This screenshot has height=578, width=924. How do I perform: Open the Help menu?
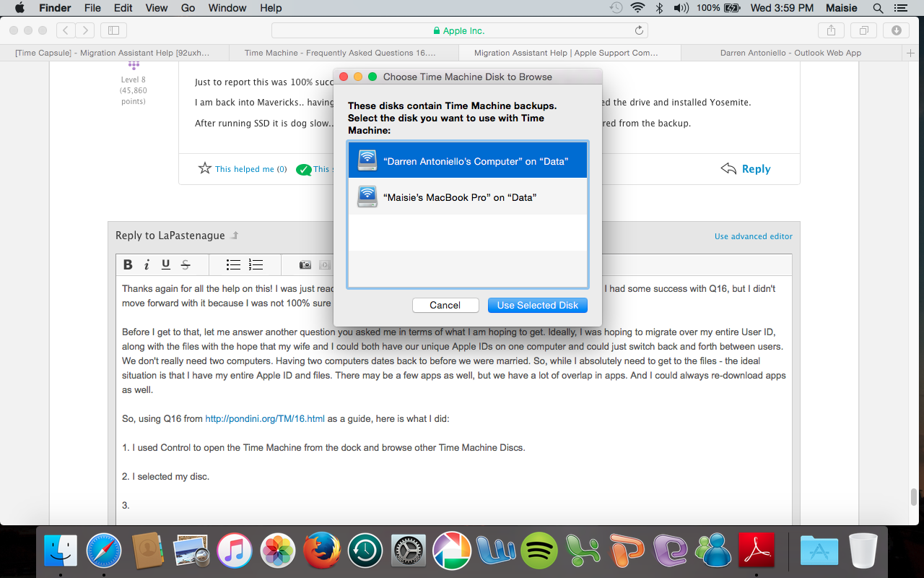point(271,8)
